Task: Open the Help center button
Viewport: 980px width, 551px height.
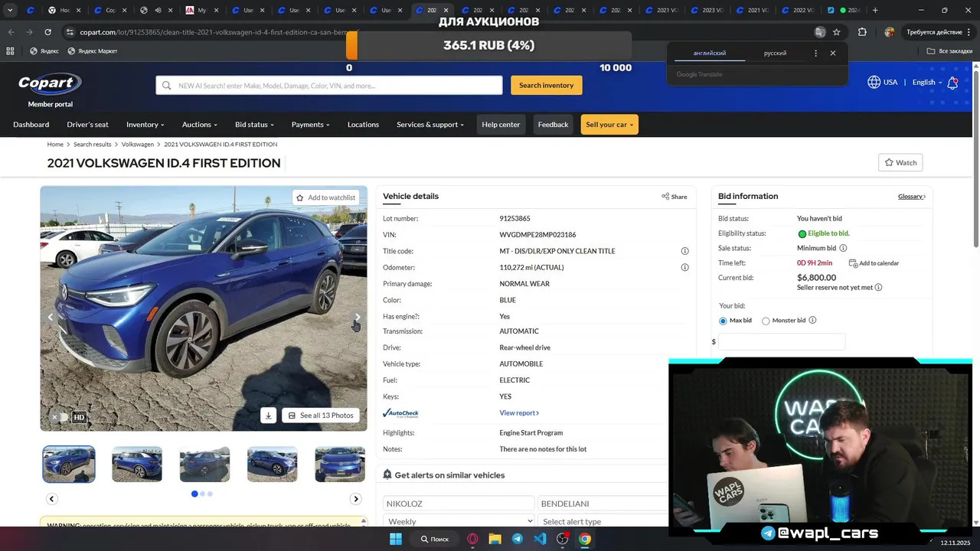Action: [x=501, y=125]
